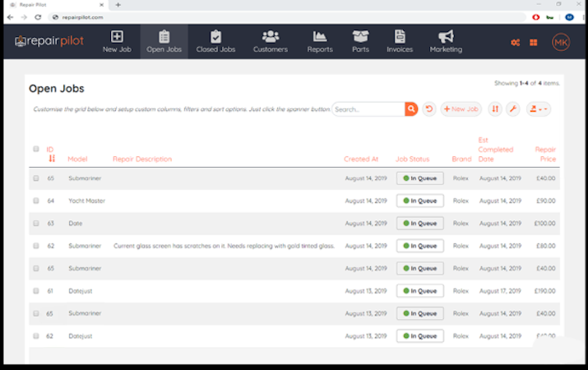The width and height of the screenshot is (588, 370).
Task: View the Reports page
Action: pos(320,42)
